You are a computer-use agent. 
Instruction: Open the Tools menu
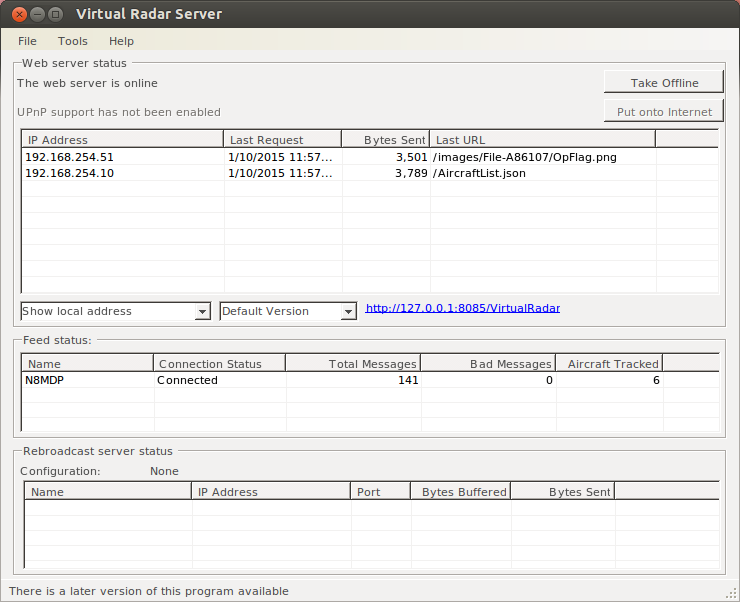(x=73, y=41)
